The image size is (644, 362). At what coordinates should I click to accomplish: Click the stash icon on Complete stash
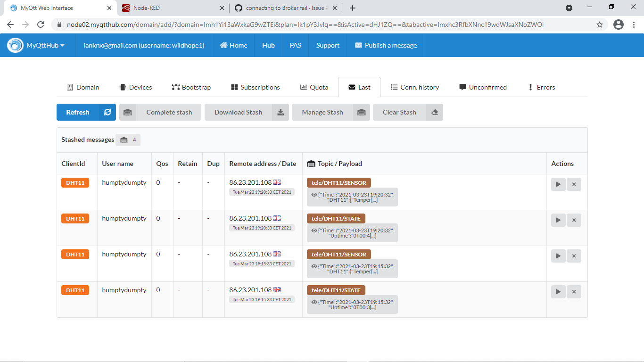[127, 112]
